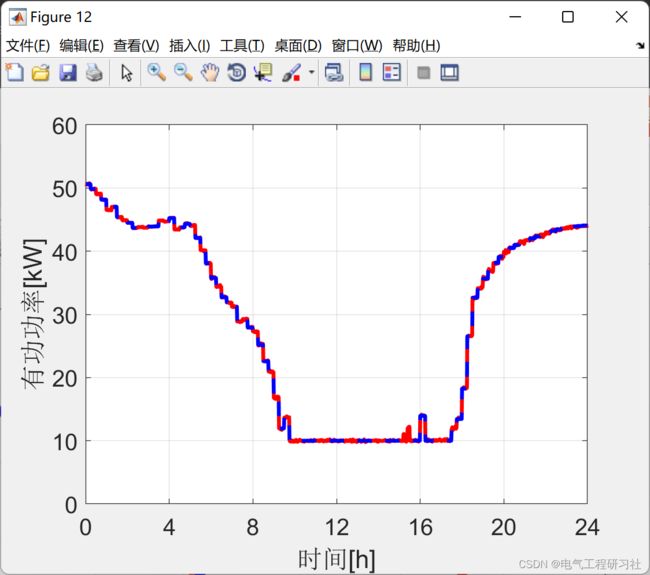Image resolution: width=650 pixels, height=575 pixels.
Task: Click the Link Plot icon
Action: point(334,73)
